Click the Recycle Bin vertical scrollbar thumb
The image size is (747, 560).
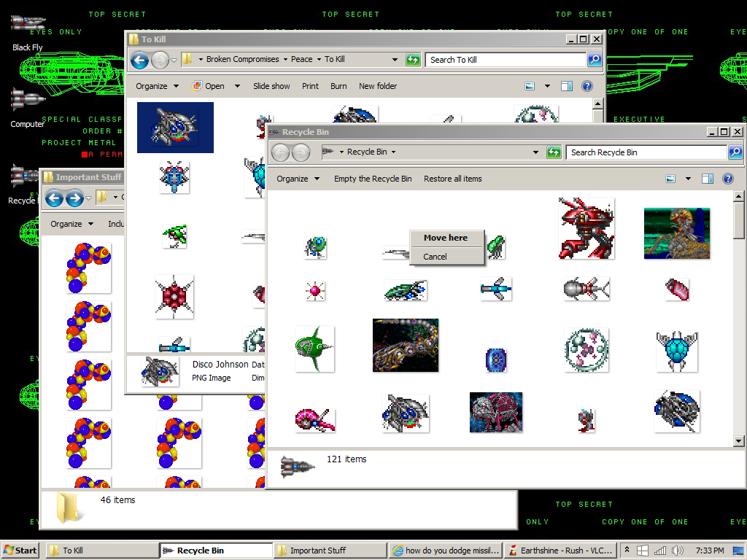[738, 220]
